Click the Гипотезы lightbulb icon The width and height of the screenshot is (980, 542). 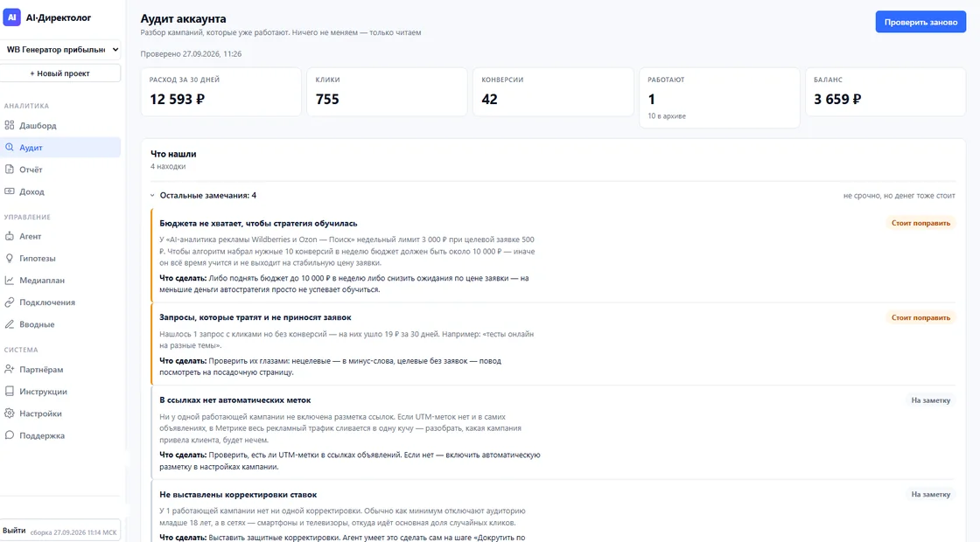[x=10, y=258]
